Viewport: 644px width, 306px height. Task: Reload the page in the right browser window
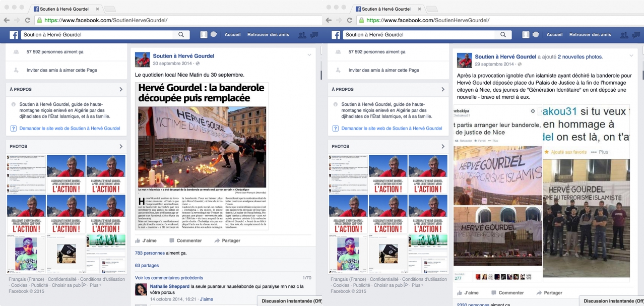pos(350,20)
